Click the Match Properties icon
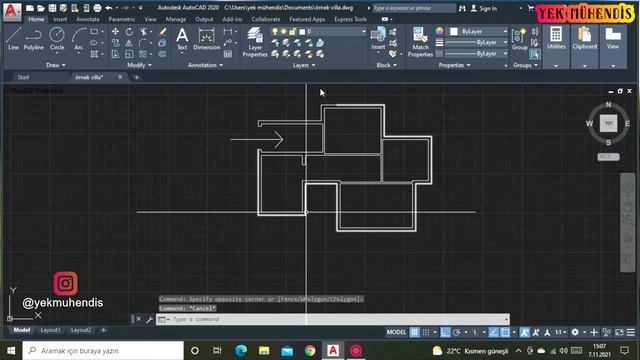Viewport: 640px width, 360px height. pyautogui.click(x=420, y=42)
